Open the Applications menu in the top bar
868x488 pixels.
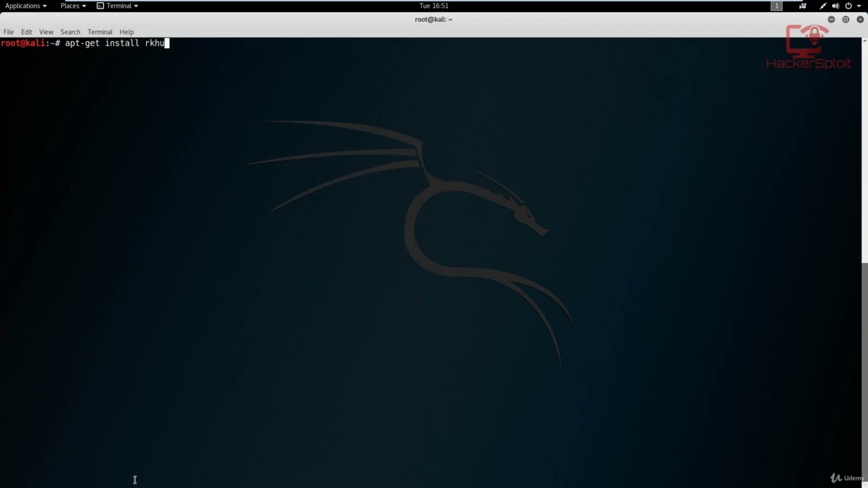pyautogui.click(x=26, y=5)
